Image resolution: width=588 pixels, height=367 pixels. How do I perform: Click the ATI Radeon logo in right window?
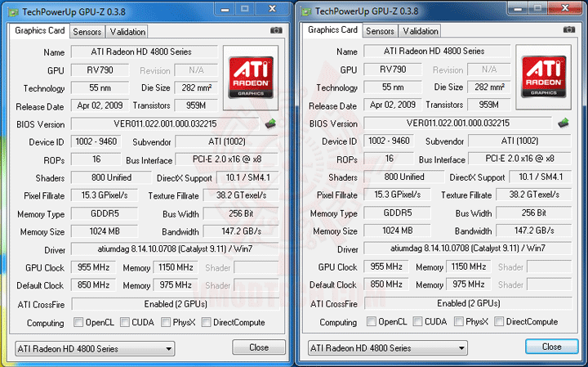[x=544, y=77]
